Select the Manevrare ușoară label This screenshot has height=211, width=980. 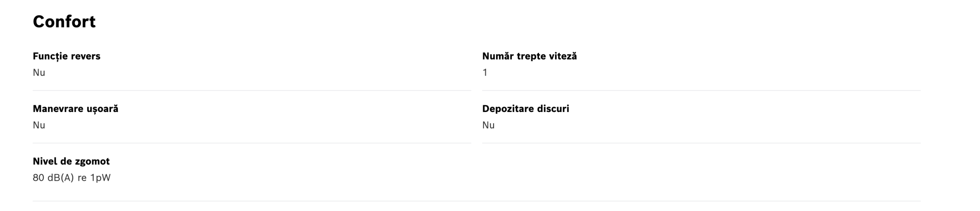(75, 109)
